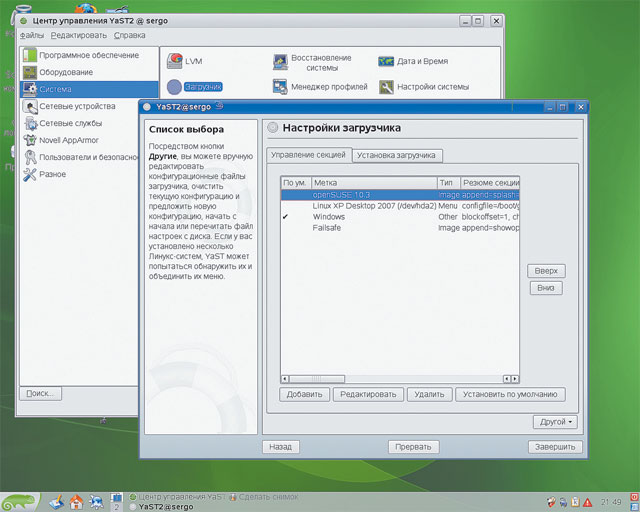The width and height of the screenshot is (640, 512).
Task: Click the clipboard tray icon
Action: click(x=576, y=502)
